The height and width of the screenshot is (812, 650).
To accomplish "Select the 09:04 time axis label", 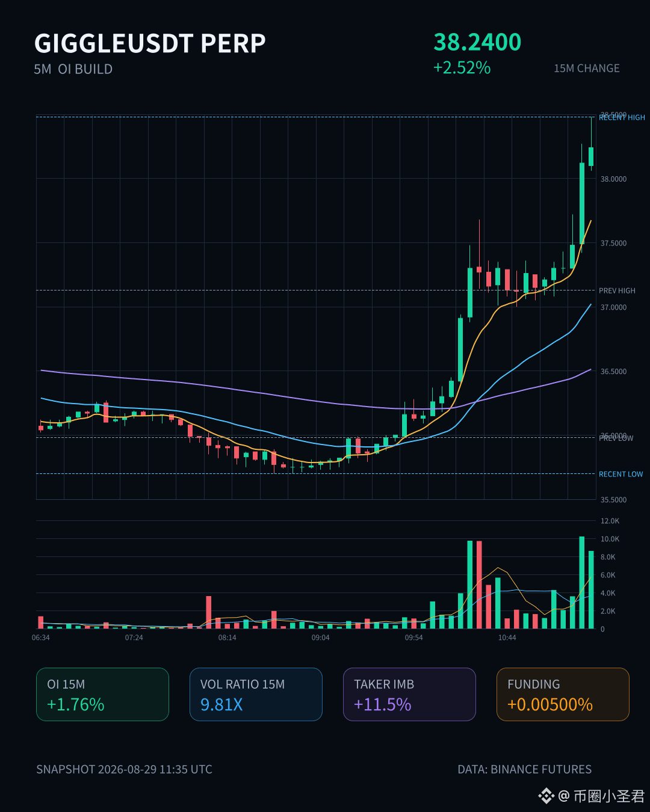I will (321, 638).
